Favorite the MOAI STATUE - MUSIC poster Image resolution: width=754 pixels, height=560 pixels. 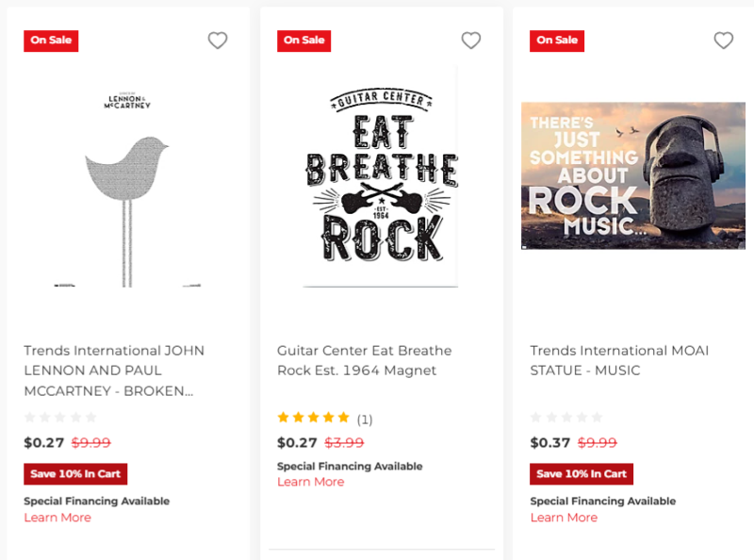click(x=724, y=41)
